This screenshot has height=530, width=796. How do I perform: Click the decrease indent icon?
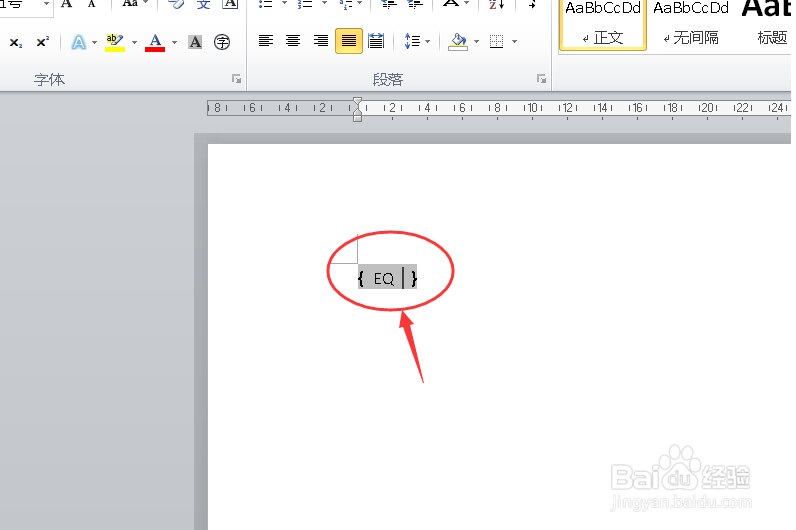[x=389, y=4]
